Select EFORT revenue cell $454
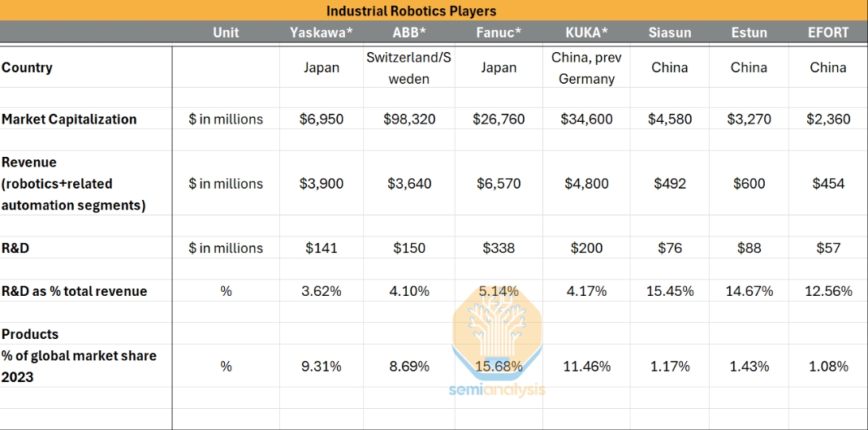The image size is (868, 430). 829,184
